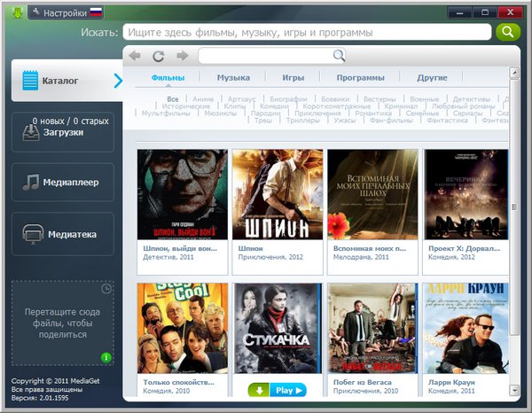
Task: Click the green info icon in share area
Action: [106, 357]
